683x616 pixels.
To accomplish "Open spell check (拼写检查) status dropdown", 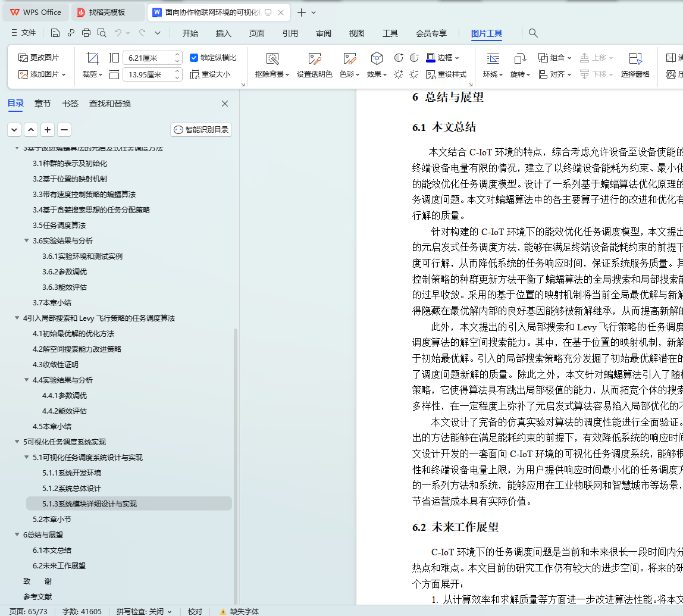I will tap(144, 612).
